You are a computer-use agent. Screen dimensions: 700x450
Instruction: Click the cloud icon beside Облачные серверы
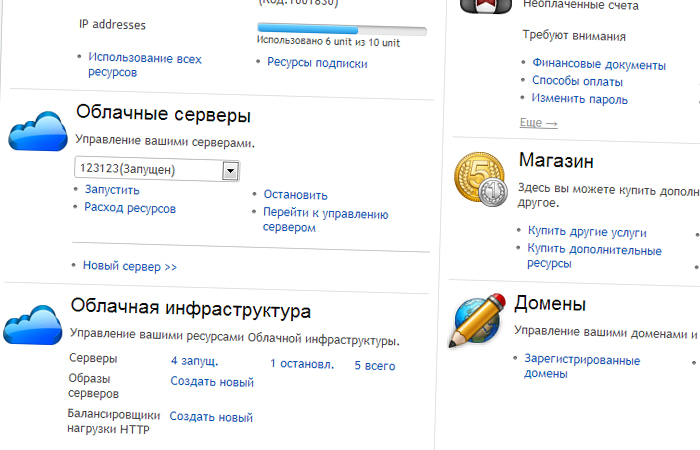(38, 131)
